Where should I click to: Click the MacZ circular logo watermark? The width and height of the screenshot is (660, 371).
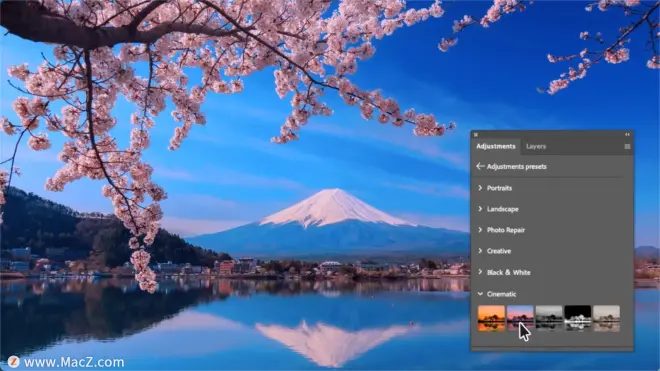[x=13, y=362]
